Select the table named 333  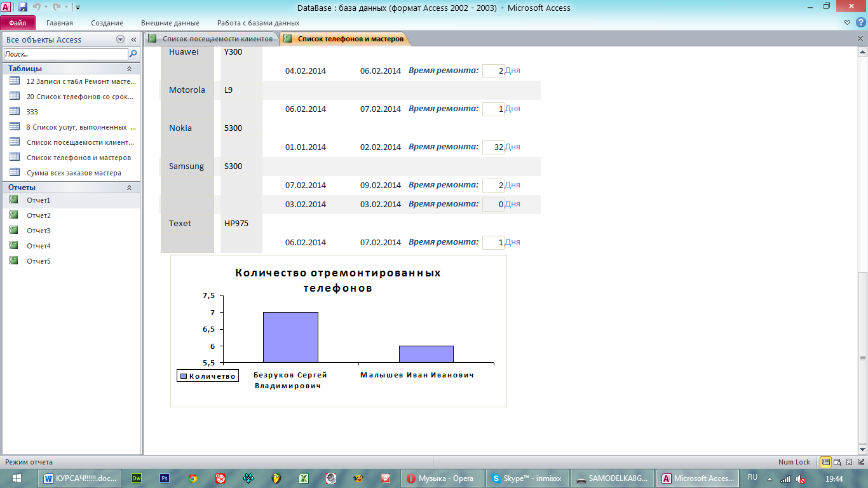point(71,112)
